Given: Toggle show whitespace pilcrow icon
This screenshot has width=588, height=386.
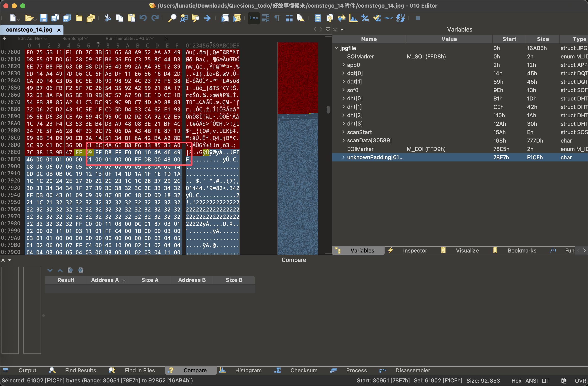Looking at the screenshot, I should tap(277, 18).
